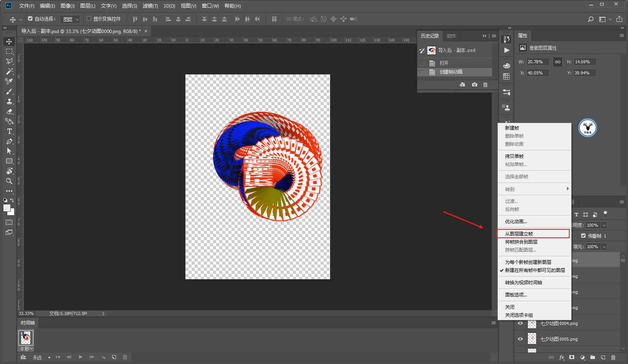Viewport: 628px width, 364px height.
Task: Select frame 1 thumbnail in timeline
Action: [x=26, y=338]
